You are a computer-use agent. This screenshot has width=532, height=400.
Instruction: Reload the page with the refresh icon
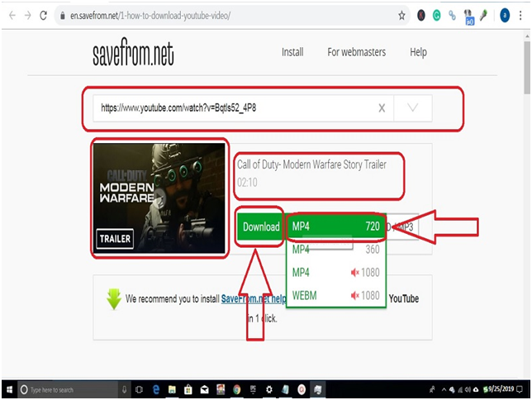coord(43,15)
